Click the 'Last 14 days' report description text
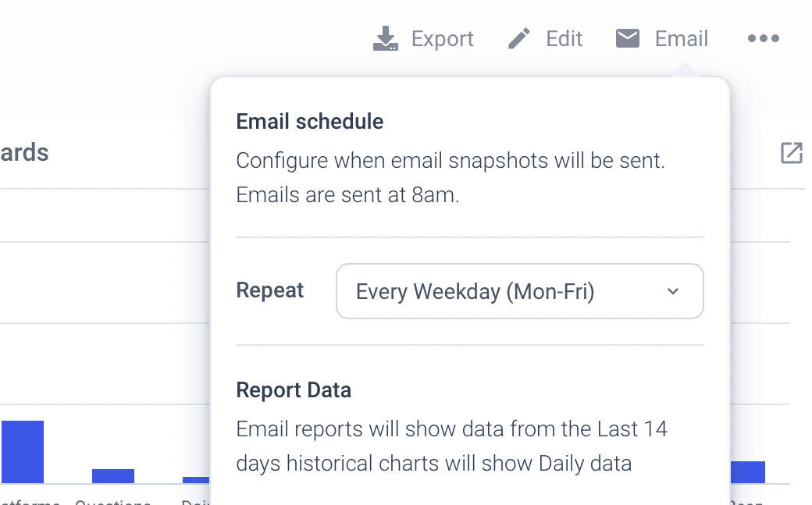This screenshot has height=505, width=812. pyautogui.click(x=451, y=446)
